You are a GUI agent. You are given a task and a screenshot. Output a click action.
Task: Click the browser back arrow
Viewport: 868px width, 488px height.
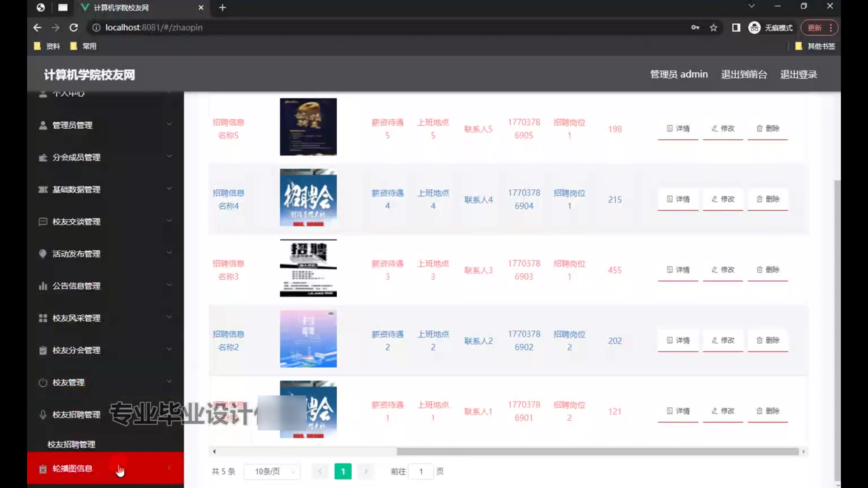[x=38, y=28]
